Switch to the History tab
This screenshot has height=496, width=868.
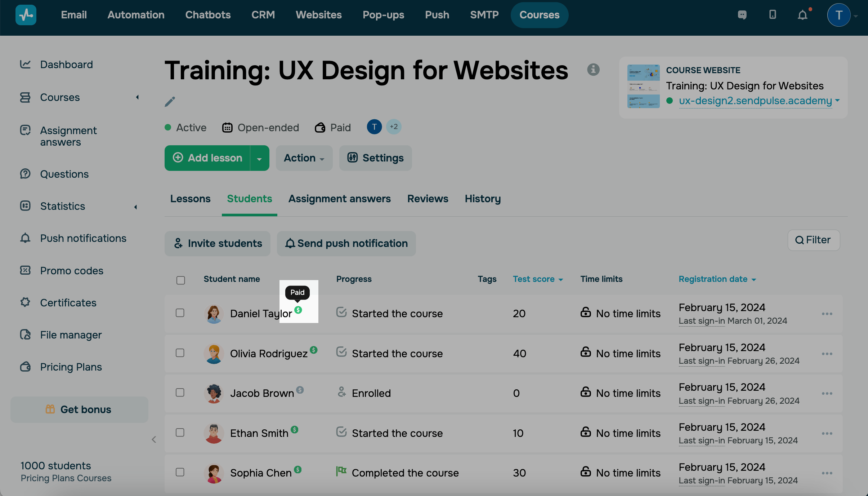(x=483, y=199)
